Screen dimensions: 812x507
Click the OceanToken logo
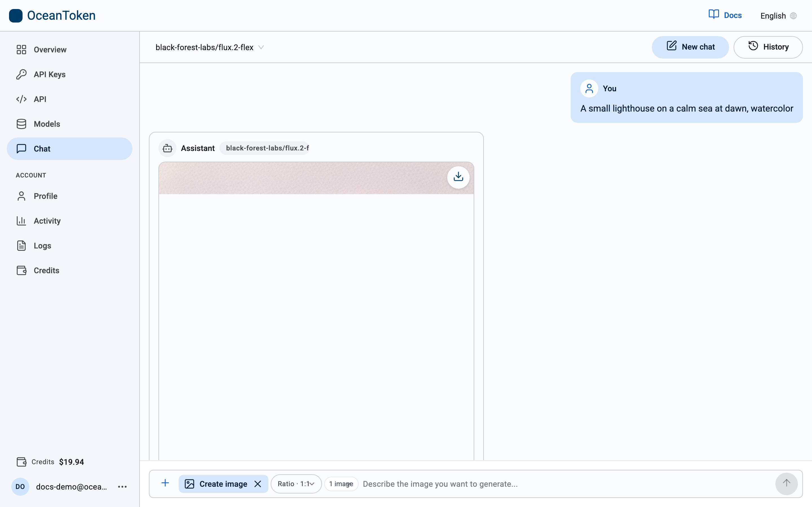click(x=52, y=15)
